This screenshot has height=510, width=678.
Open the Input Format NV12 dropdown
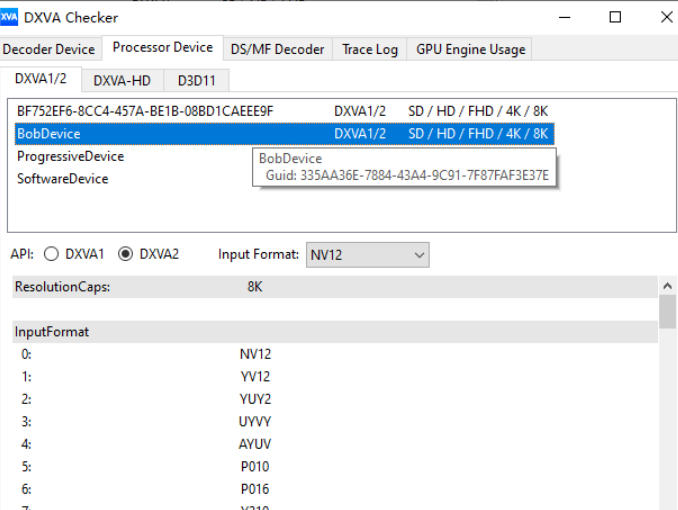(367, 255)
